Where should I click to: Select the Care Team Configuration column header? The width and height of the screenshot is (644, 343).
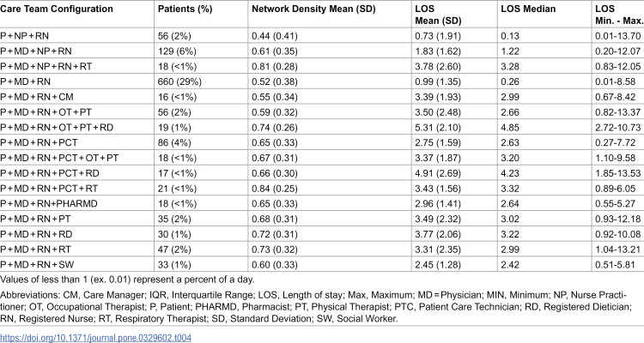[57, 9]
